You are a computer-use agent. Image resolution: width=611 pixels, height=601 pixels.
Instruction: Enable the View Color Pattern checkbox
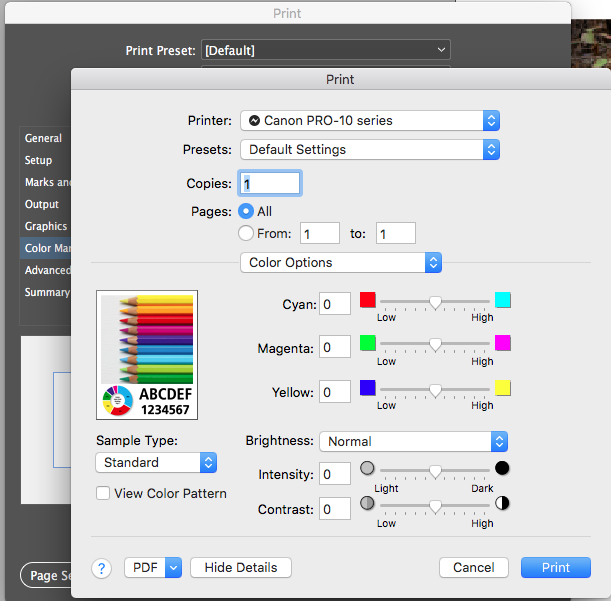[103, 493]
